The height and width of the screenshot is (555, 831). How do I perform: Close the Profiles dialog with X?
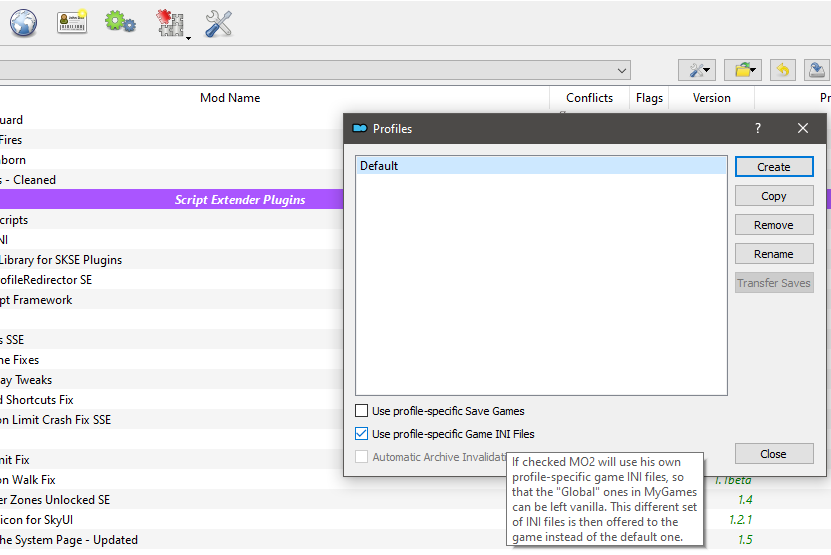(803, 128)
